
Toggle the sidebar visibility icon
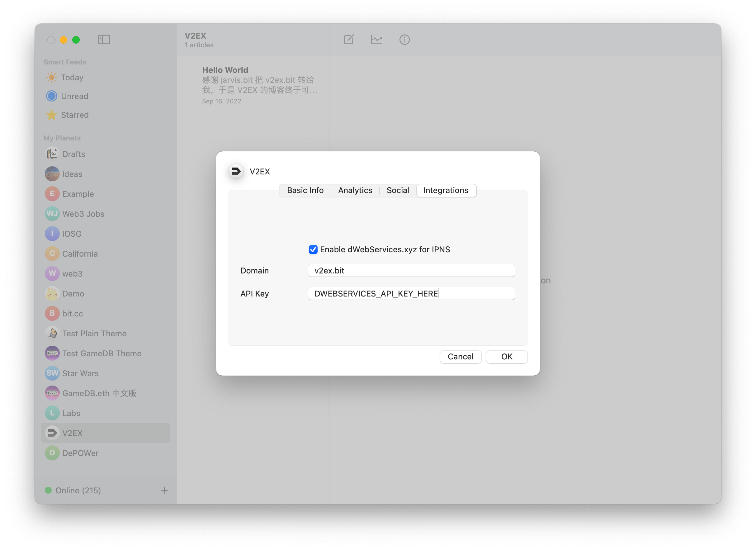(x=104, y=39)
